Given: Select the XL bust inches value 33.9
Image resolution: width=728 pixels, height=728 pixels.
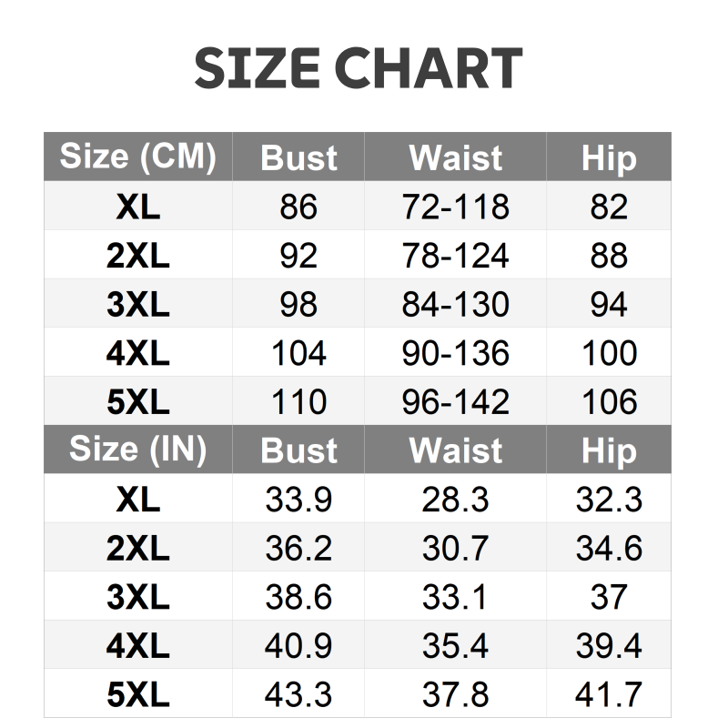Looking at the screenshot, I should coord(298,500).
